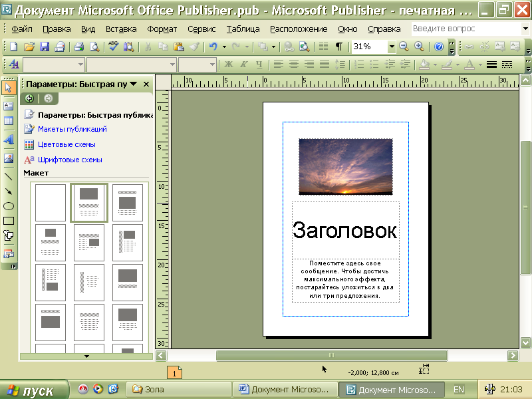Image resolution: width=532 pixels, height=399 pixels.
Task: Click the Line Color brush button
Action: [447, 64]
